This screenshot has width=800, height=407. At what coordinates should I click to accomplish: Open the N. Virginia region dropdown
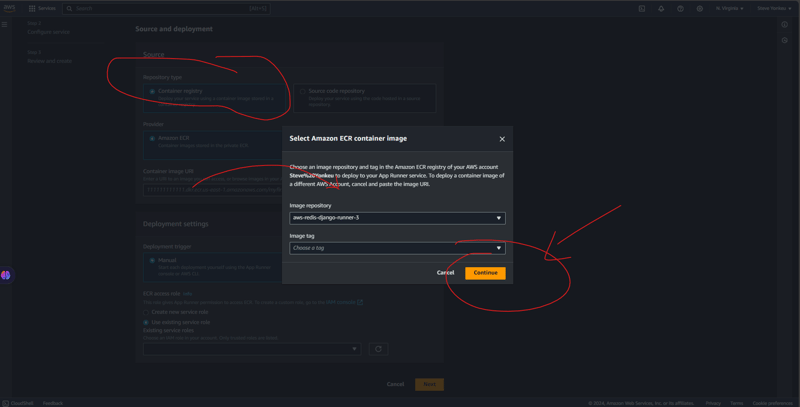729,9
